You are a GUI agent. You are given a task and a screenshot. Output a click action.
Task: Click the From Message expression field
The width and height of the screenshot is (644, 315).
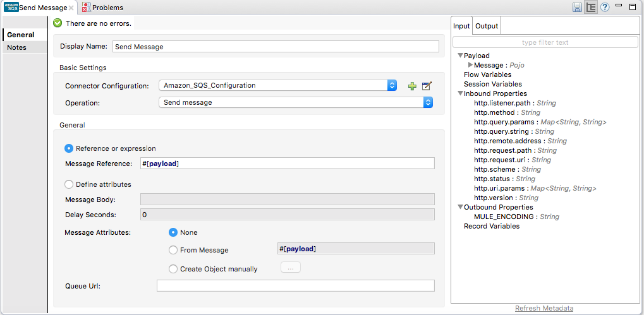point(356,249)
